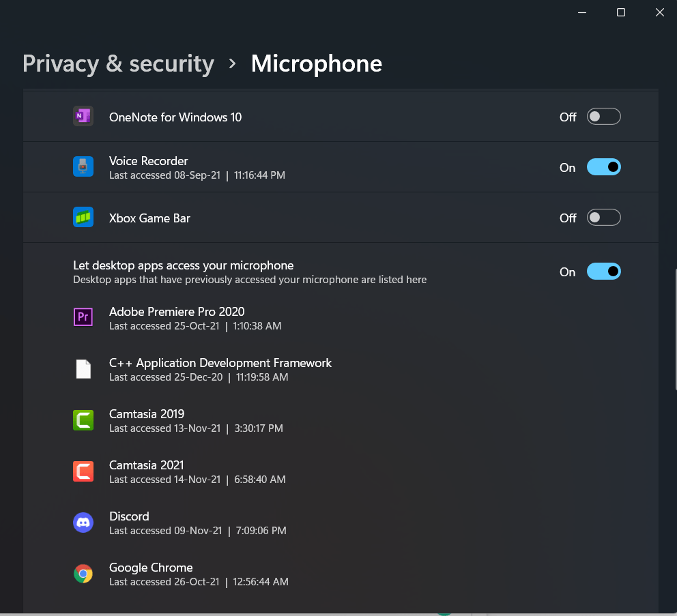The width and height of the screenshot is (677, 616).
Task: Select the Discord entry name
Action: 129,516
